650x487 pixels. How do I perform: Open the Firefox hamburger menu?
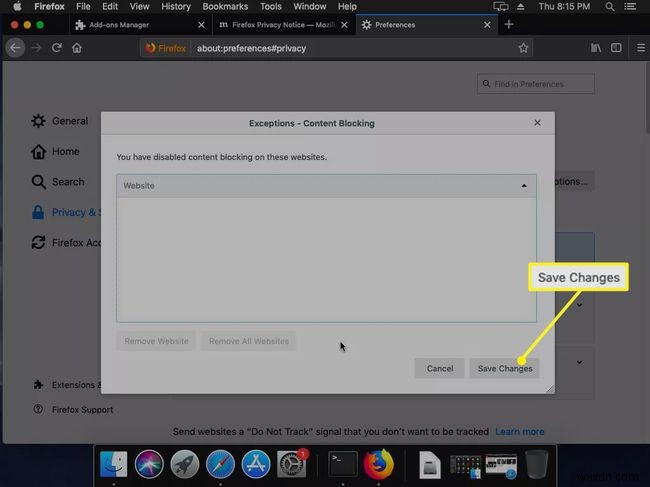click(x=641, y=48)
